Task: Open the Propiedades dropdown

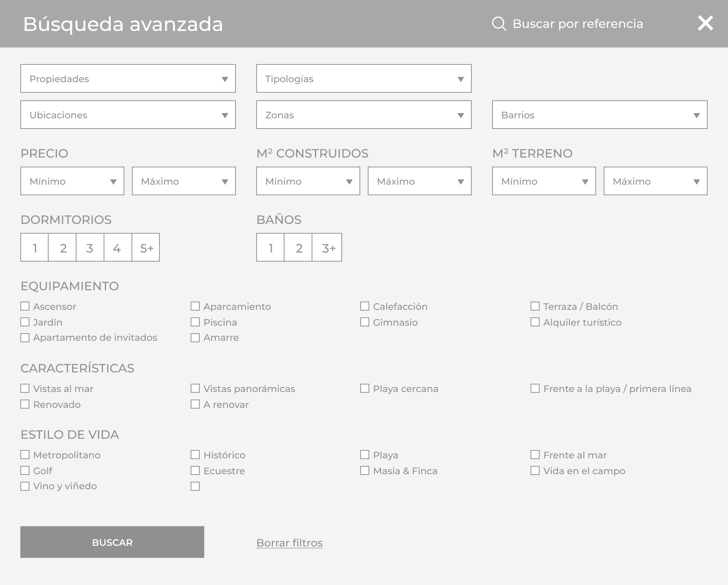Action: coord(128,78)
